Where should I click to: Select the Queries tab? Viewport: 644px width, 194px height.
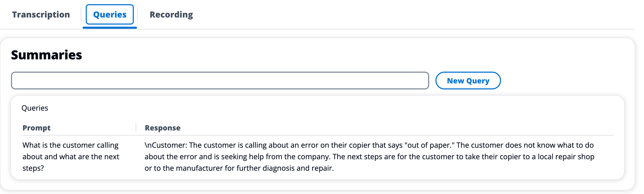click(110, 15)
